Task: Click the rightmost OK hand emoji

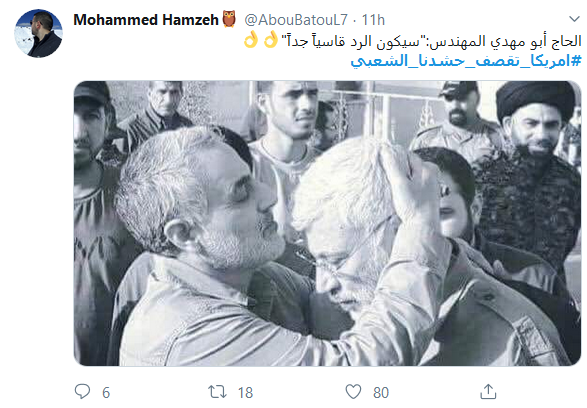Action: (271, 39)
